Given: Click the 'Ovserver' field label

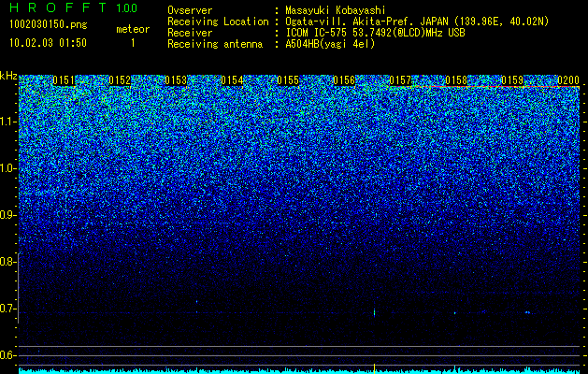Looking at the screenshot, I should pyautogui.click(x=190, y=10).
